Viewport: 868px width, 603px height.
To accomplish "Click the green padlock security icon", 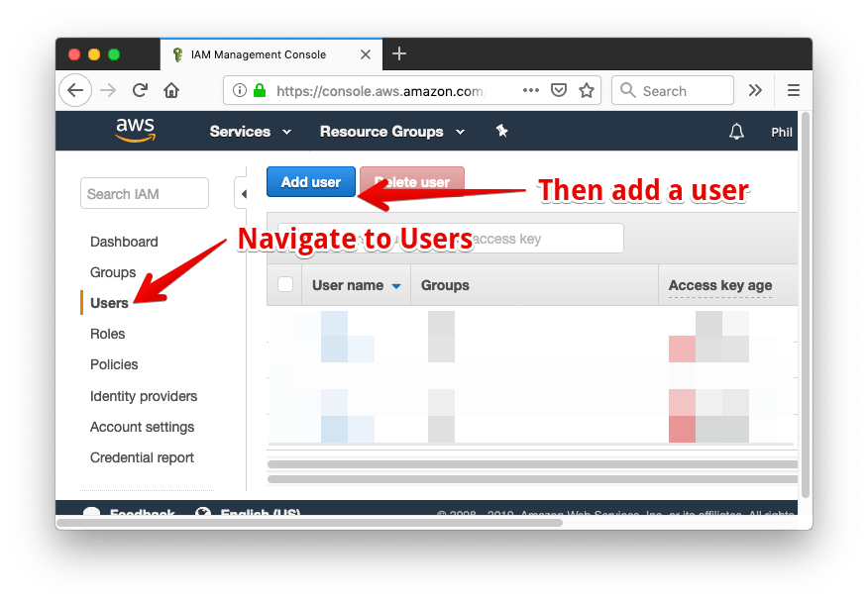I will (260, 90).
